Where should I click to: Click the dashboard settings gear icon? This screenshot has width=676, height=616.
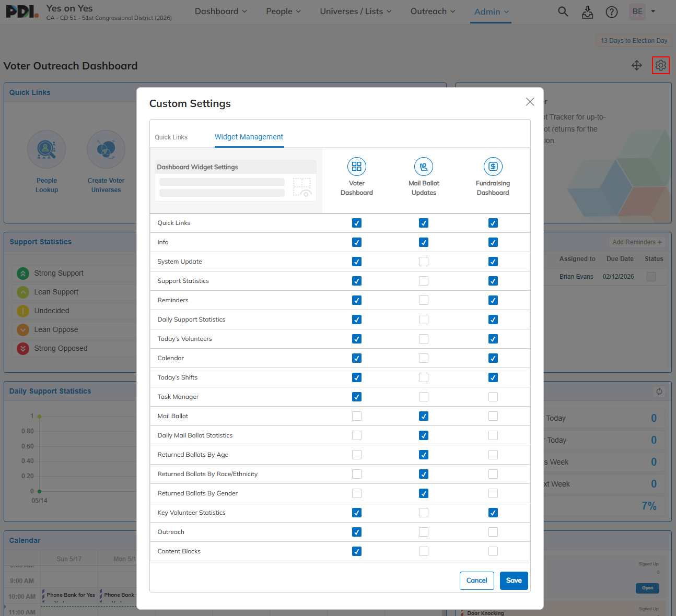pos(661,65)
